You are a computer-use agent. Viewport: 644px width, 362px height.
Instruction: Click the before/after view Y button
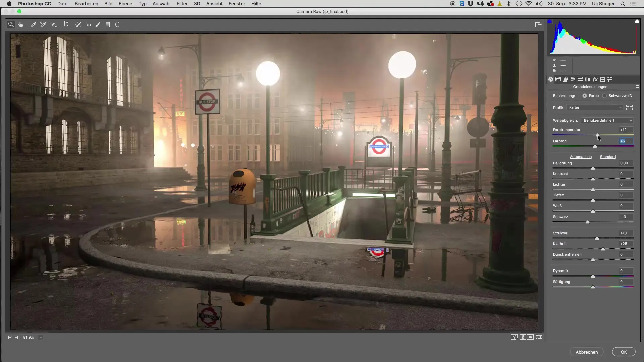514,337
